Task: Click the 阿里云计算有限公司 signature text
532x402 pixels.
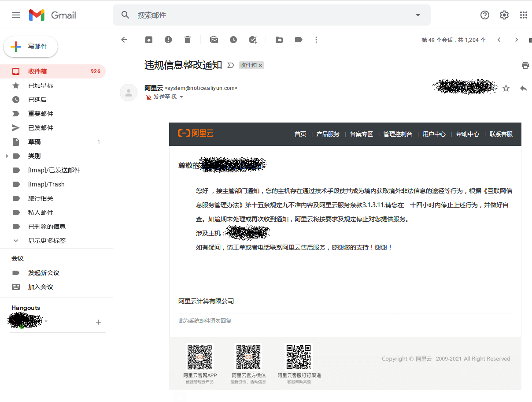Action: [206, 301]
